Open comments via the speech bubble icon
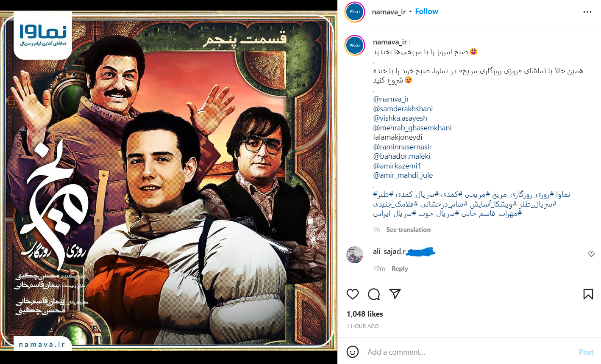601x364 pixels. coord(374,294)
